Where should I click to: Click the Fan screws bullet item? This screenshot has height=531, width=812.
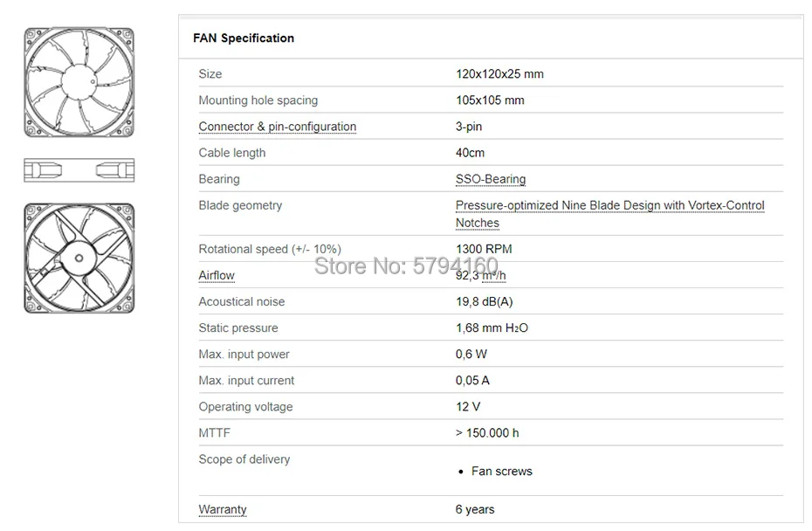501,472
